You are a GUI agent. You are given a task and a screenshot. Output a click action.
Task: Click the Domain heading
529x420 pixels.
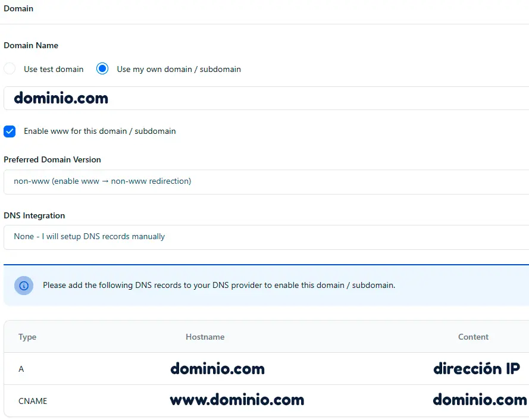coord(18,8)
